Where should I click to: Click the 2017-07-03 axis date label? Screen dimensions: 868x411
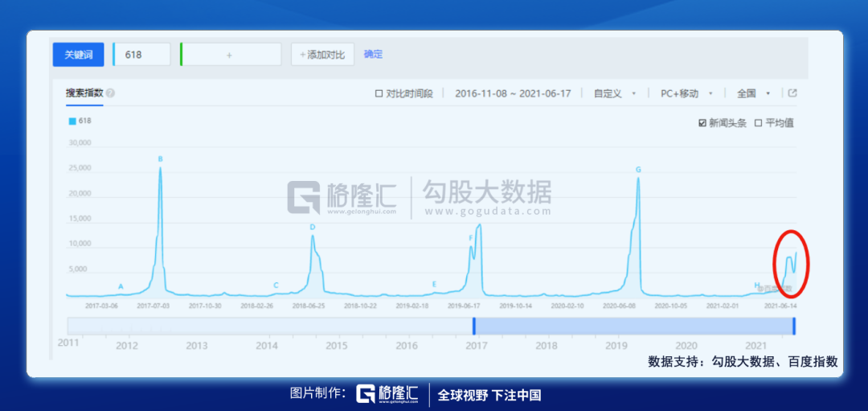click(x=154, y=306)
